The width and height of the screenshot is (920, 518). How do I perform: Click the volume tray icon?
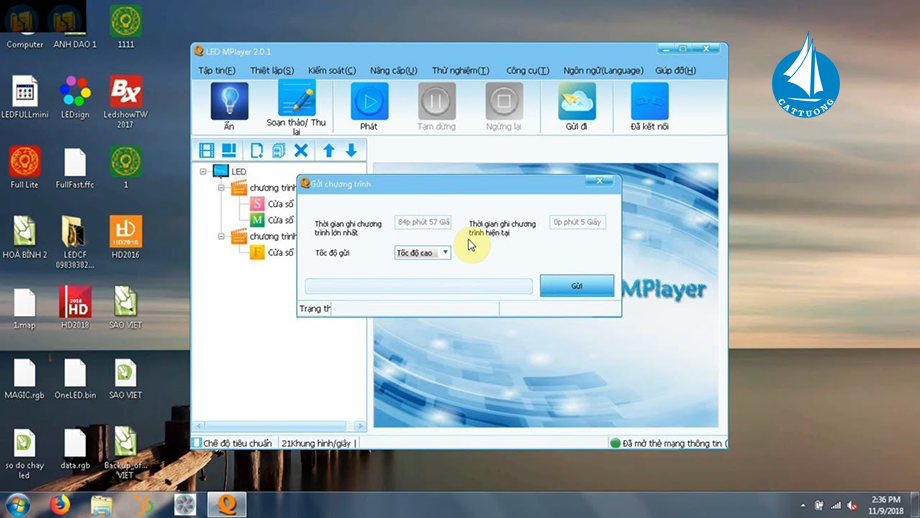[x=852, y=505]
